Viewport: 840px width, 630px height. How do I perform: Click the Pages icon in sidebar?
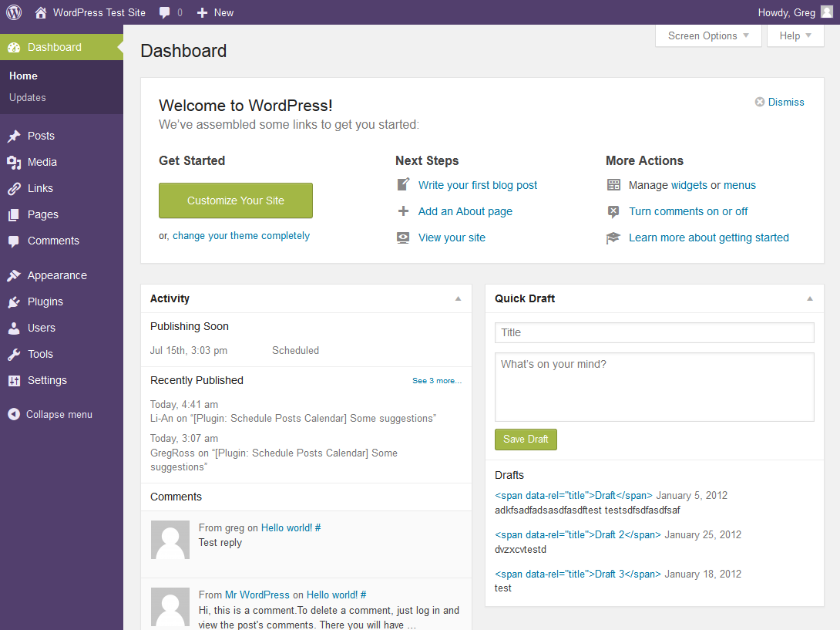coord(14,215)
